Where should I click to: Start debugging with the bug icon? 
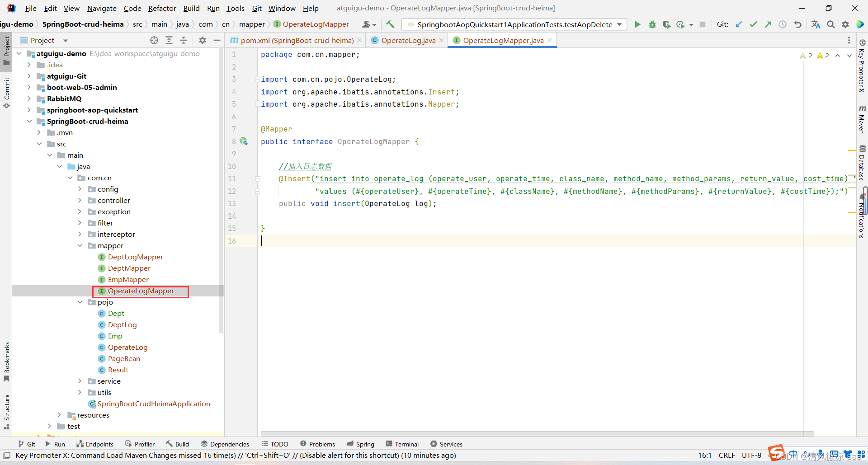click(x=652, y=24)
